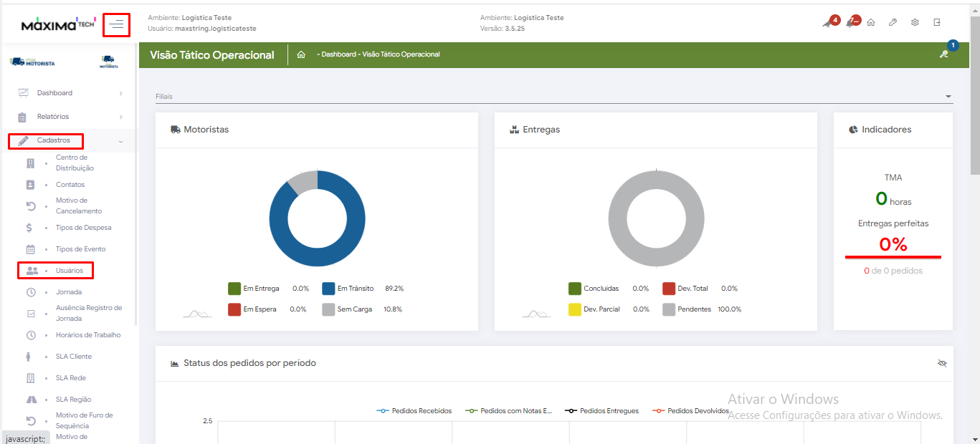The width and height of the screenshot is (980, 444).
Task: Click the breadcrumb home icon
Action: [301, 54]
